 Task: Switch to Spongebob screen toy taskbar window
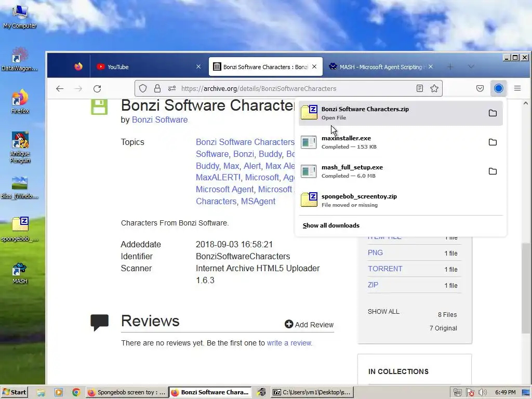click(x=127, y=392)
